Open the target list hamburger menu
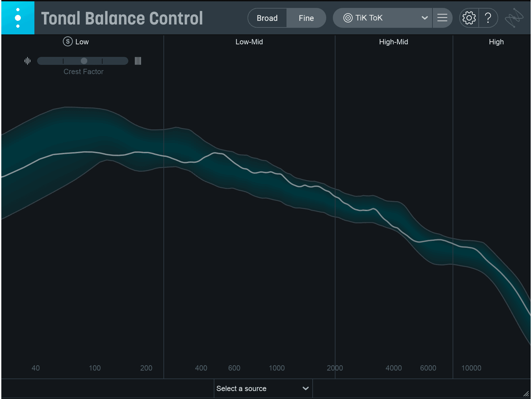This screenshot has width=532, height=399. (442, 18)
